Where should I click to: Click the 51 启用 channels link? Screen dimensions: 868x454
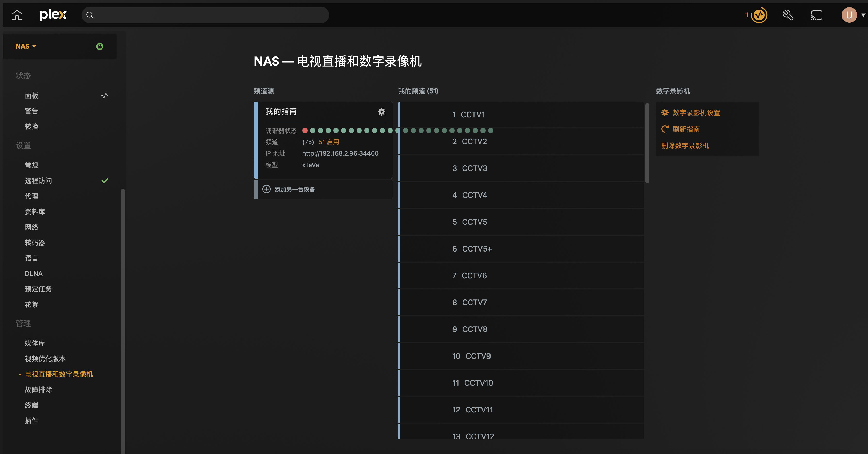tap(328, 142)
